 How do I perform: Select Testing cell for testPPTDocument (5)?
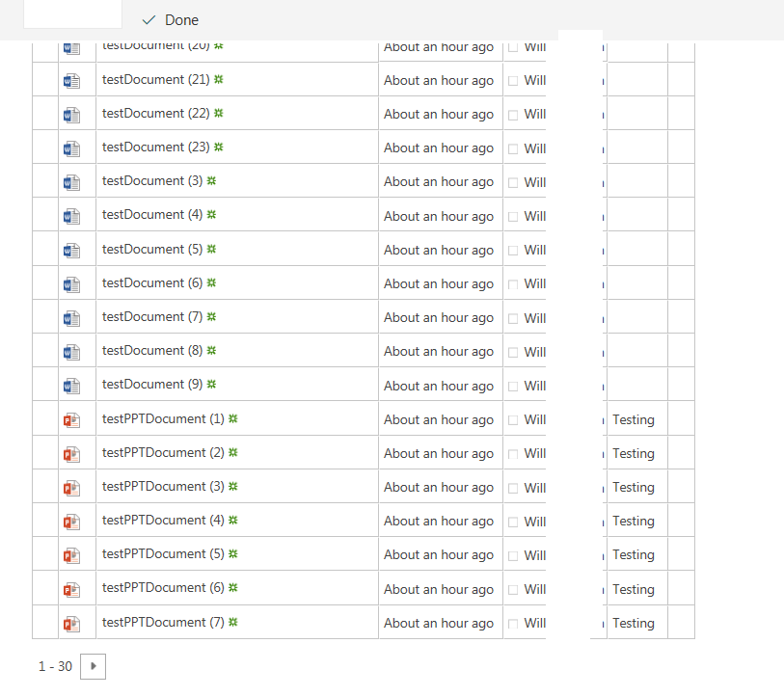[x=637, y=554]
